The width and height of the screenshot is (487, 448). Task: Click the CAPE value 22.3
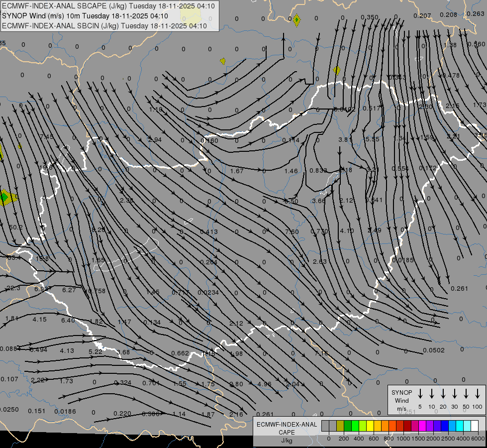click(x=13, y=288)
